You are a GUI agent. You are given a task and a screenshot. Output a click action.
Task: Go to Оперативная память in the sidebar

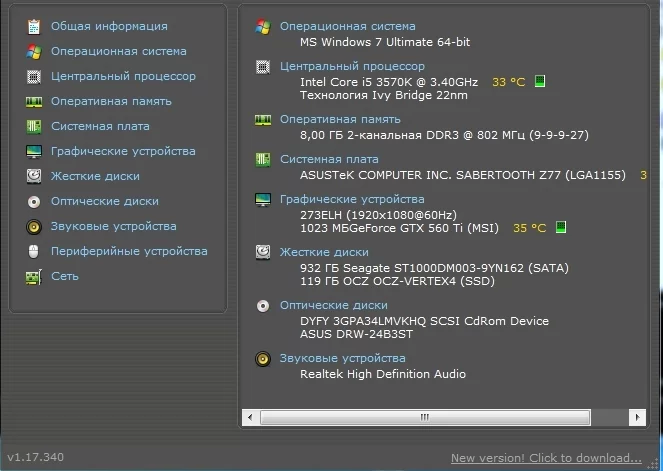coord(111,101)
